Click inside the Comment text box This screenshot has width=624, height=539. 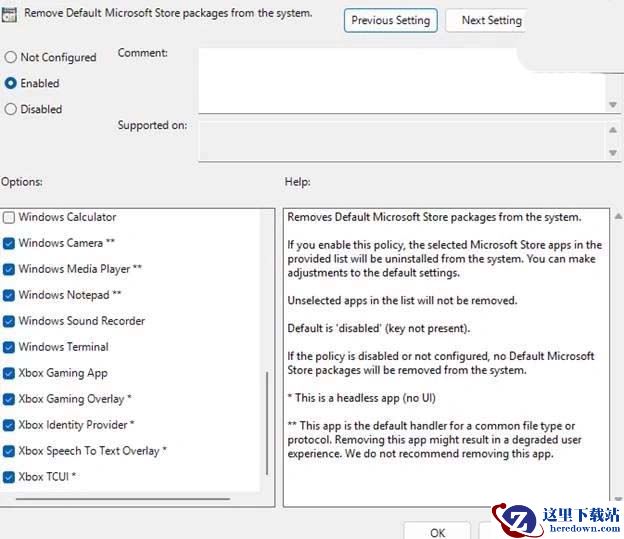click(402, 81)
